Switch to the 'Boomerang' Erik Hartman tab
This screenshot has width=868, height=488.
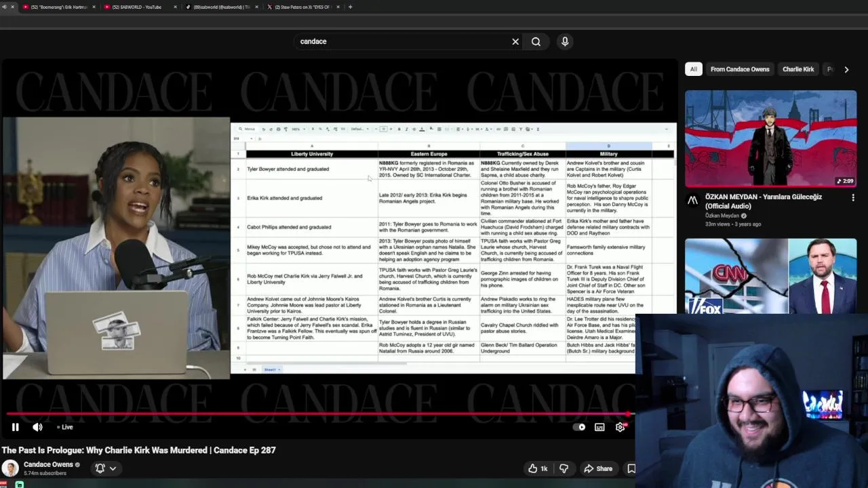point(58,7)
